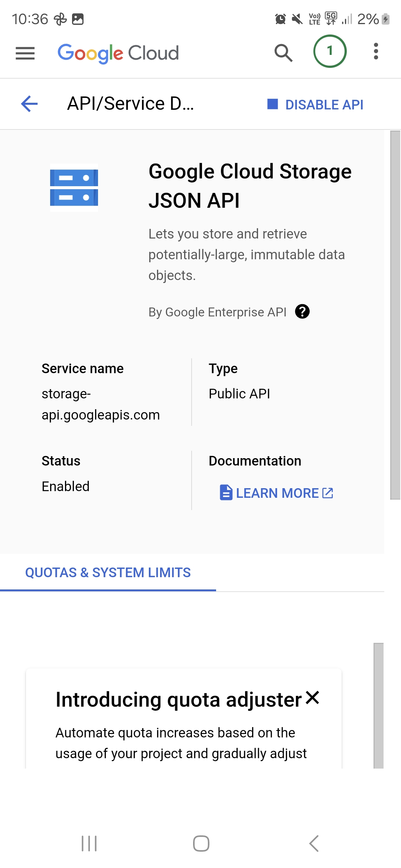The width and height of the screenshot is (401, 868).
Task: Click the help question mark icon
Action: pyautogui.click(x=302, y=312)
